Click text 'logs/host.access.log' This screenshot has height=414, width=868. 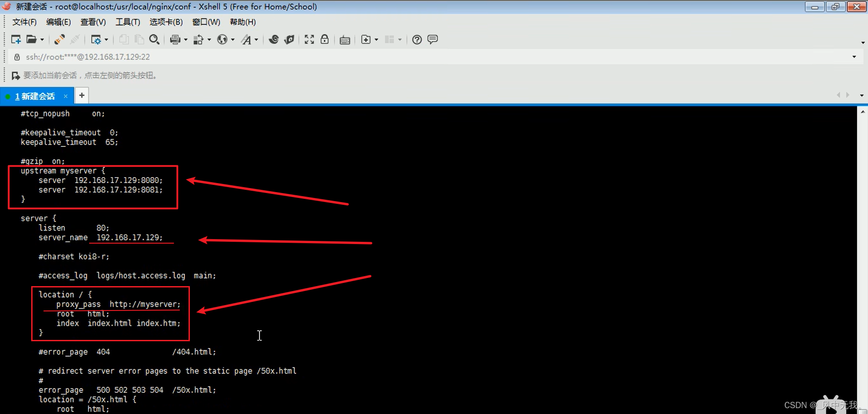tap(141, 276)
